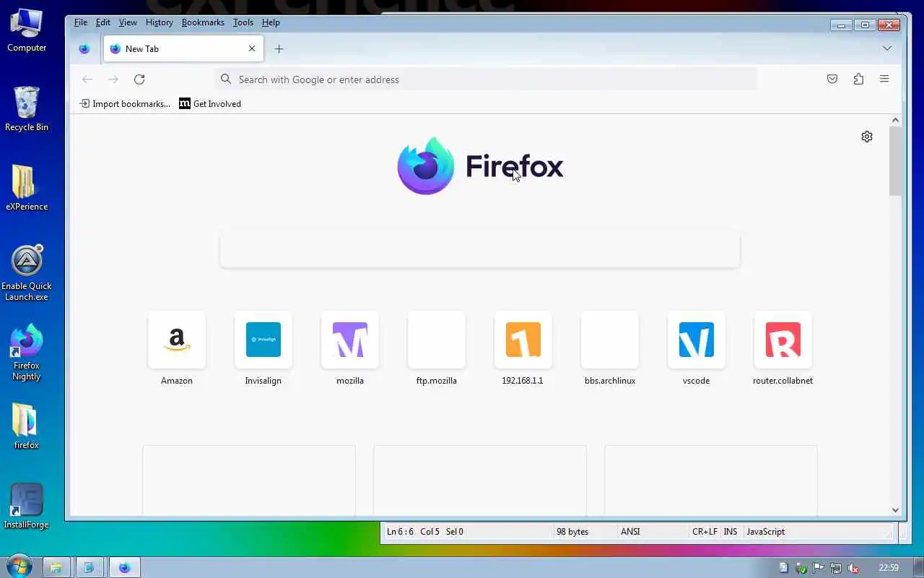Screen dimensions: 924x578
Task: Open the Invisalign shortcut tile
Action: [263, 340]
